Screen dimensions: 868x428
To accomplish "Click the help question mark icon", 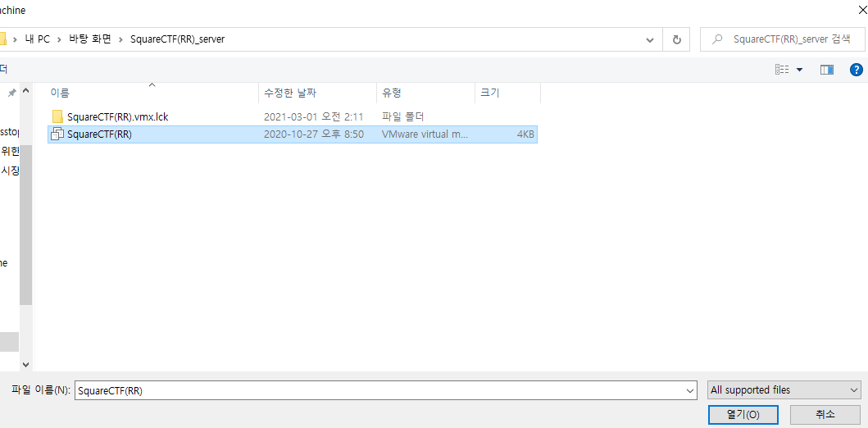I will (856, 70).
